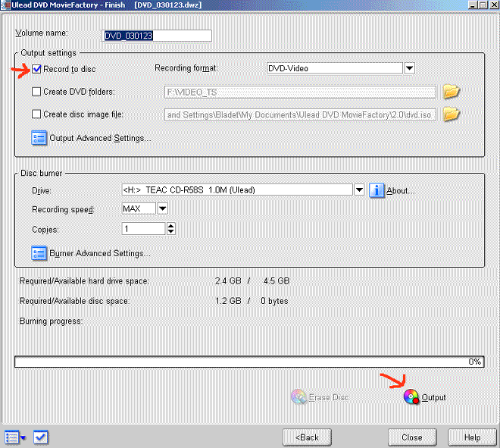Click the Help button
The width and height of the screenshot is (500, 448).
coord(472,437)
